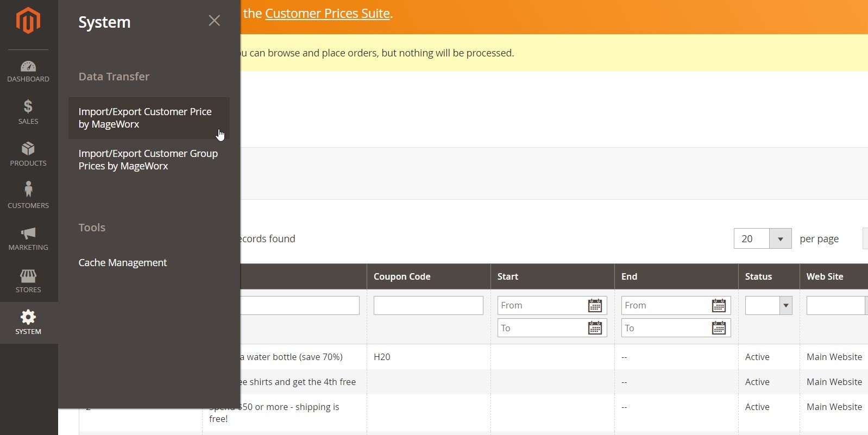Click Main Website in the H20 row

click(x=834, y=357)
